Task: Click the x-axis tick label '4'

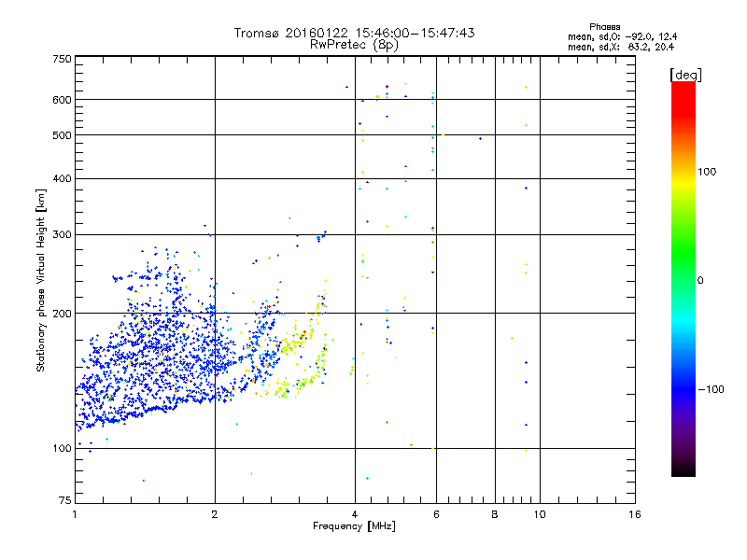Action: [355, 514]
